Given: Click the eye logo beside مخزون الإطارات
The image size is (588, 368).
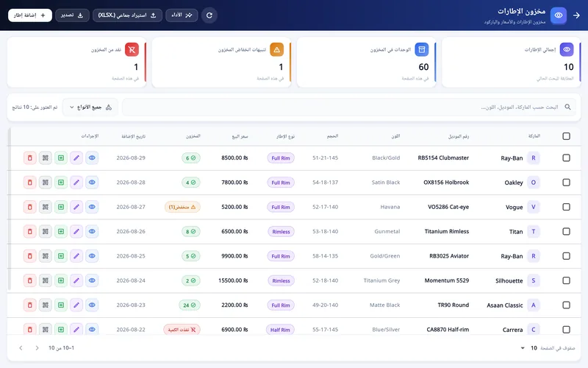Looking at the screenshot, I should [559, 15].
